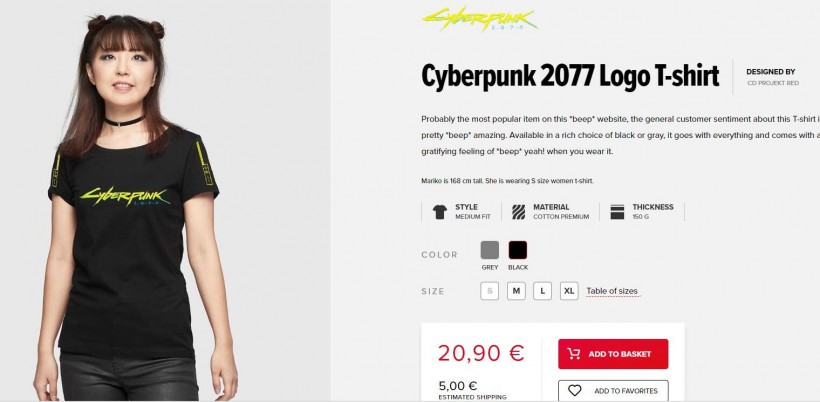The image size is (820, 402).
Task: Click the Cyberpunk 2077 logo at top
Action: click(480, 19)
